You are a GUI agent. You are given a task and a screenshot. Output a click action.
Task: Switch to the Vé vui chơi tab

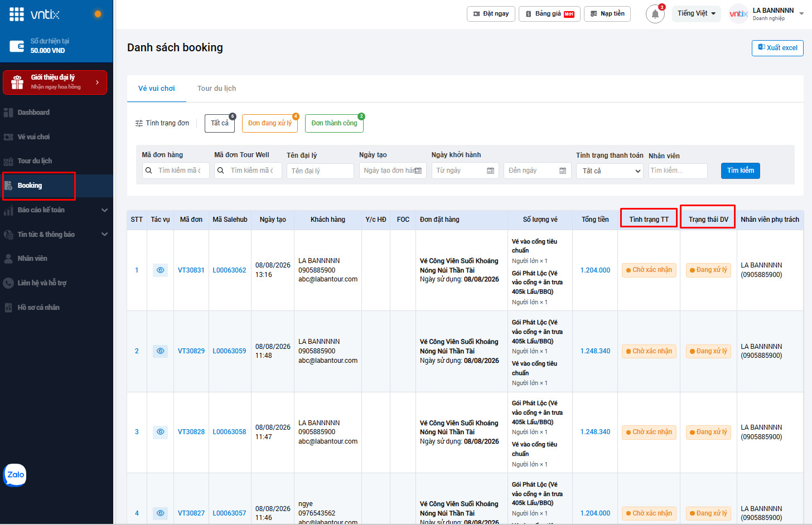157,89
